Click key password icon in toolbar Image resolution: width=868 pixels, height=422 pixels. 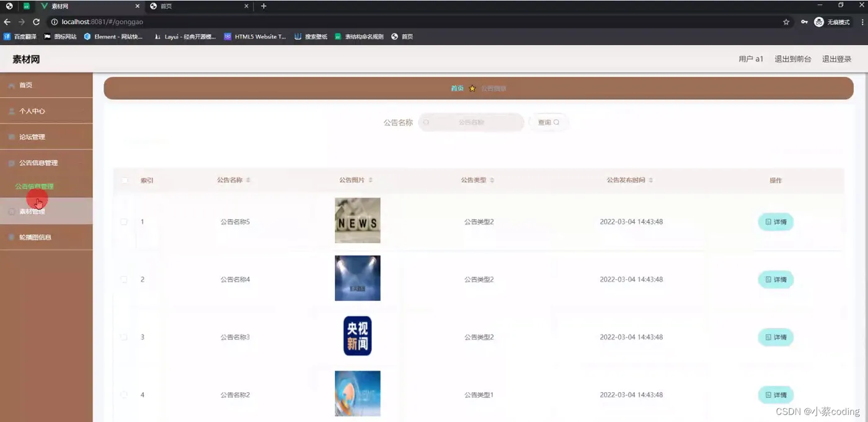click(x=804, y=22)
